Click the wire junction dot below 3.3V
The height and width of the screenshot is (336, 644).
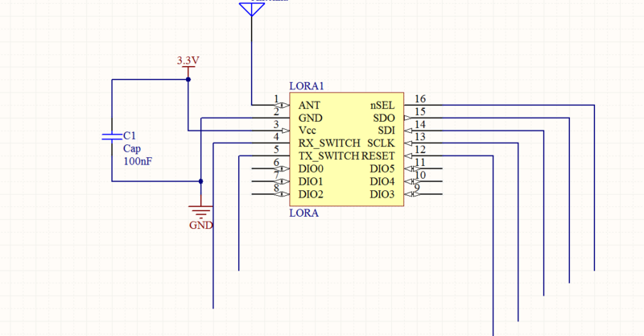[188, 80]
